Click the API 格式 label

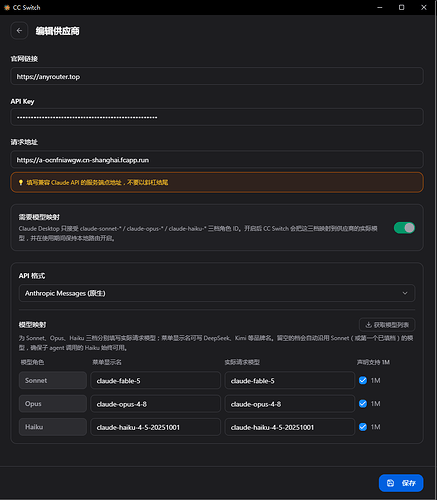(32, 276)
